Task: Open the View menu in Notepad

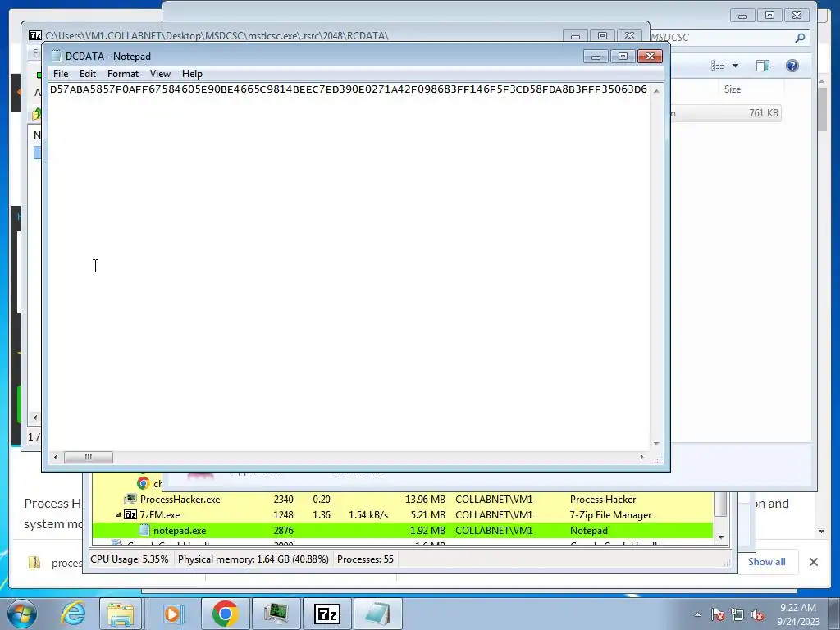Action: 160,74
